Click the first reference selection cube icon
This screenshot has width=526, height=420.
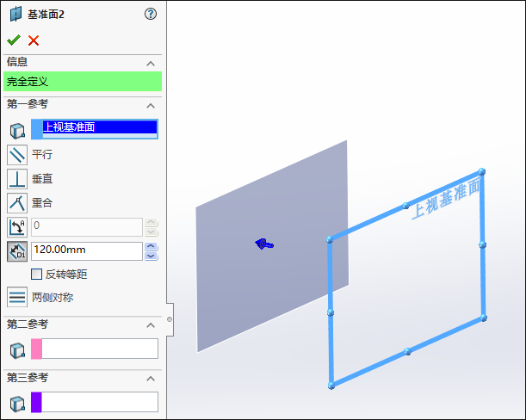[x=17, y=131]
